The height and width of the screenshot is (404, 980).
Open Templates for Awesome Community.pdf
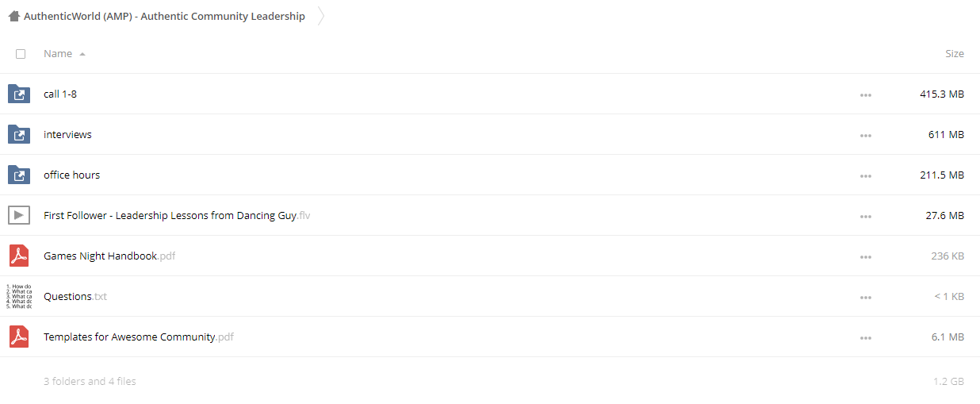pos(139,337)
